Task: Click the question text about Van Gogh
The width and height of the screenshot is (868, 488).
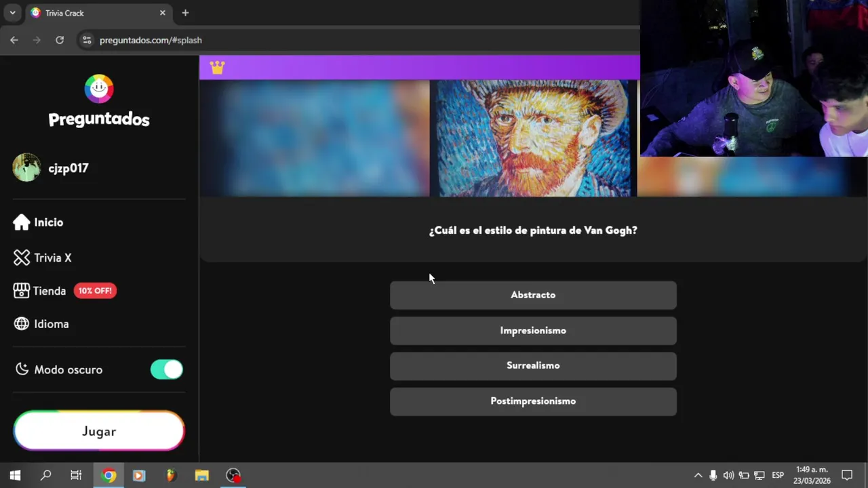Action: pyautogui.click(x=533, y=230)
